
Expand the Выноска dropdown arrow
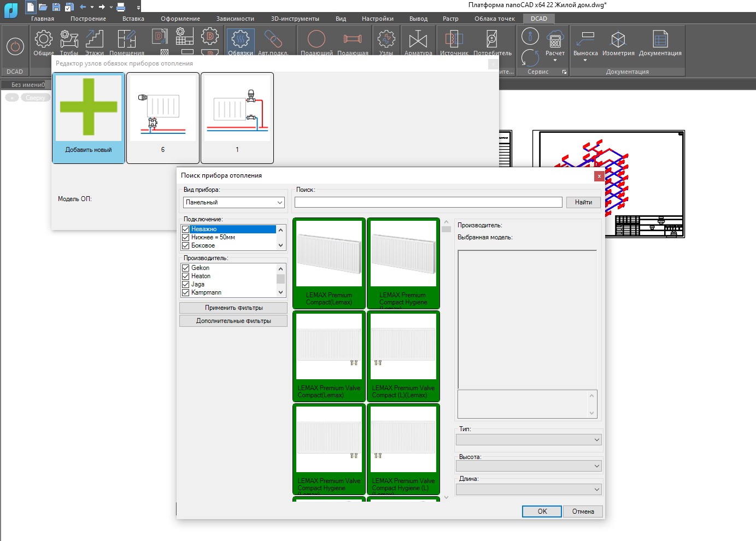(585, 60)
